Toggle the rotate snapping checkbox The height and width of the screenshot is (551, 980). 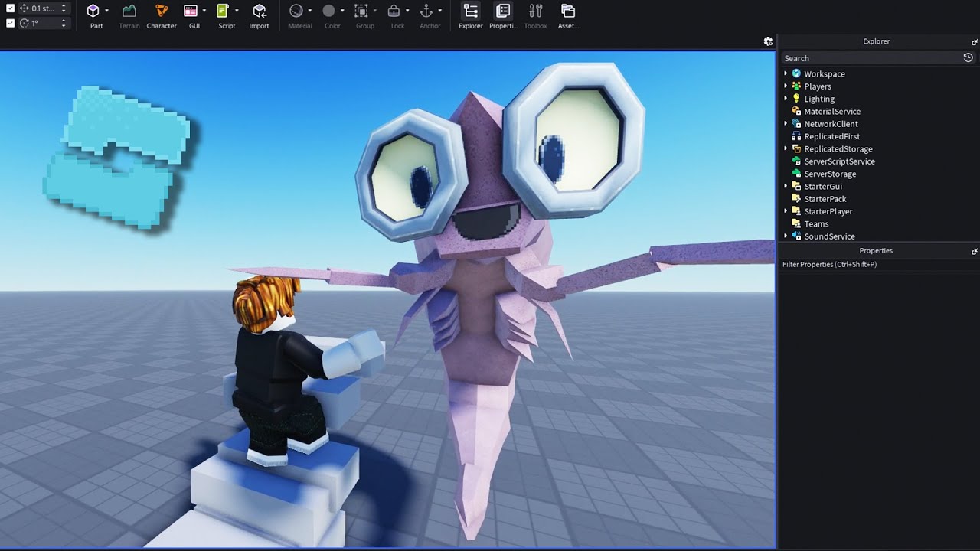(x=10, y=23)
